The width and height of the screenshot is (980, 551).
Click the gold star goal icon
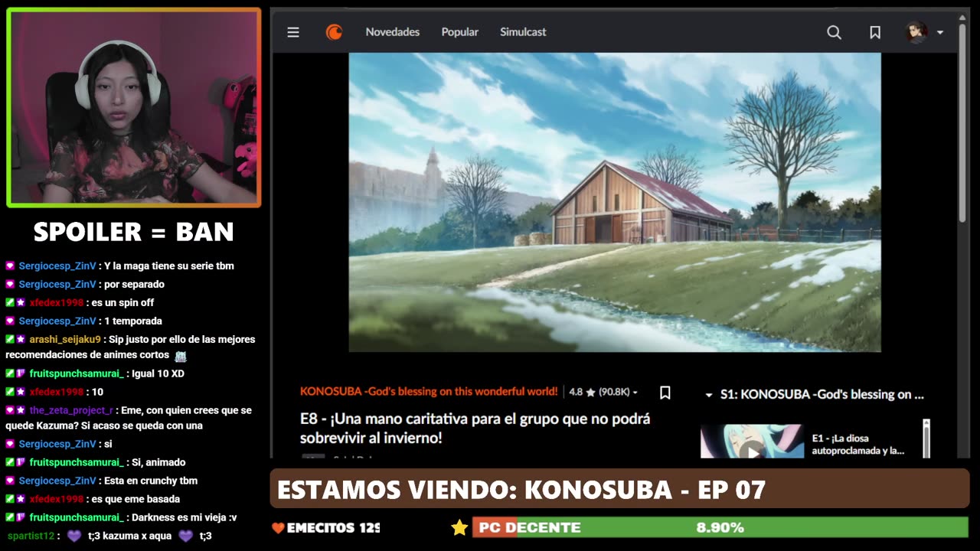(x=459, y=527)
